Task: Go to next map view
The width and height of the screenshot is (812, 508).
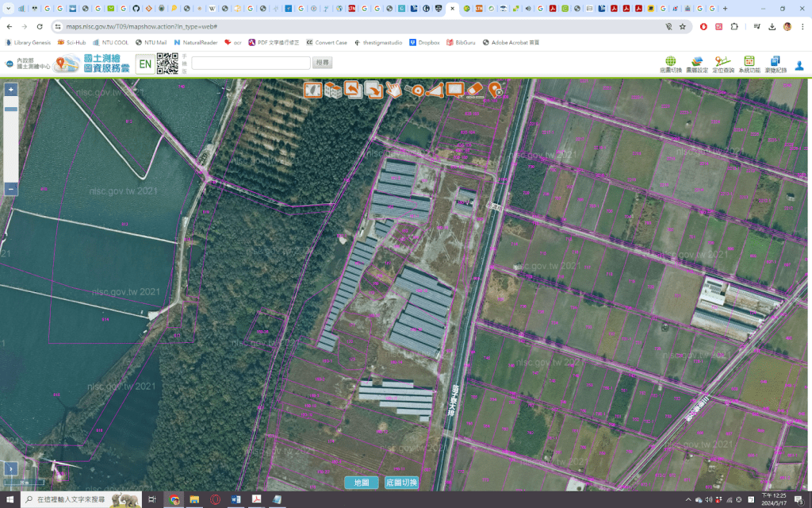Action: click(373, 90)
